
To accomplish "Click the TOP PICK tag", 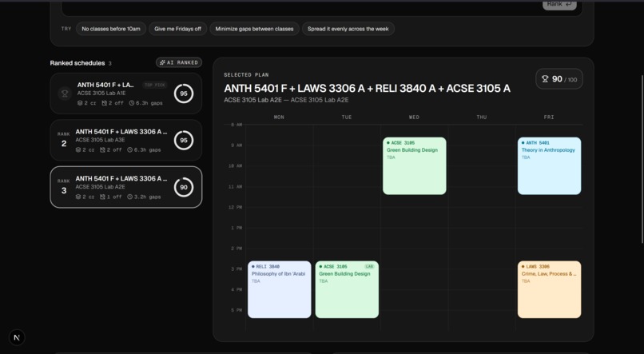I will 155,85.
